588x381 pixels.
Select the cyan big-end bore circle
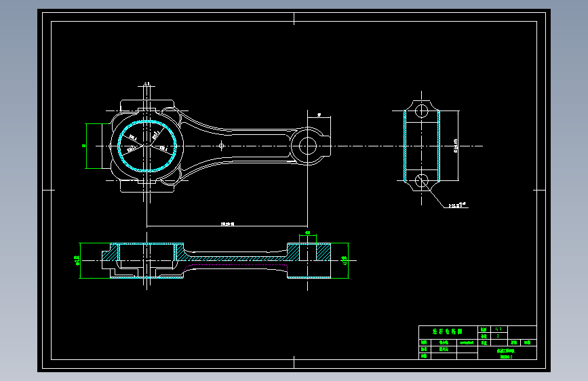[x=147, y=146]
